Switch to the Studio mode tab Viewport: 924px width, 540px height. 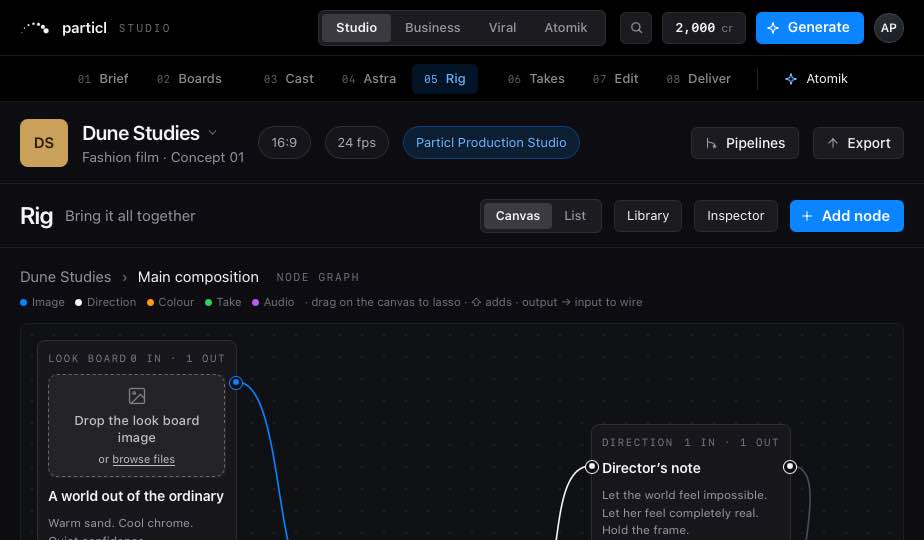tap(356, 28)
